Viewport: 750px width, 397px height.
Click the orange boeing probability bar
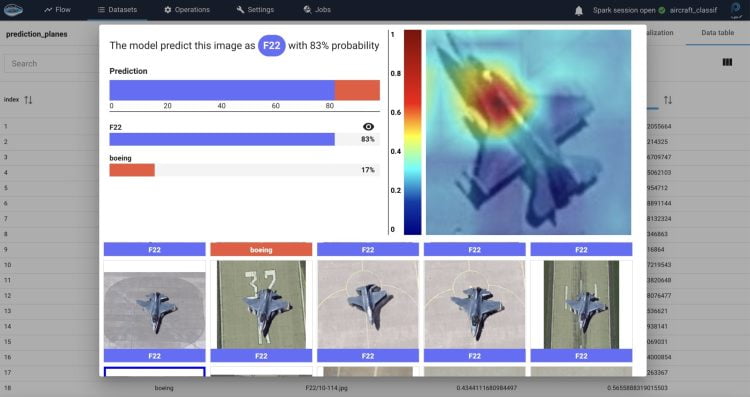132,170
